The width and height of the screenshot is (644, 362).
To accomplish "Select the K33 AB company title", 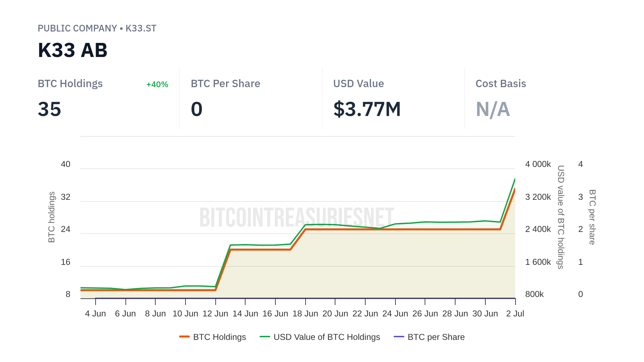I will pyautogui.click(x=72, y=50).
